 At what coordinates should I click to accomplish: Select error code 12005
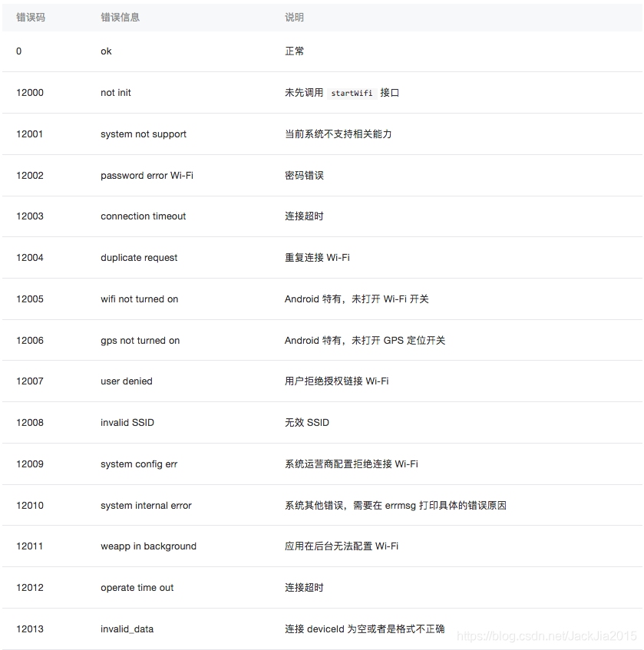click(x=30, y=299)
